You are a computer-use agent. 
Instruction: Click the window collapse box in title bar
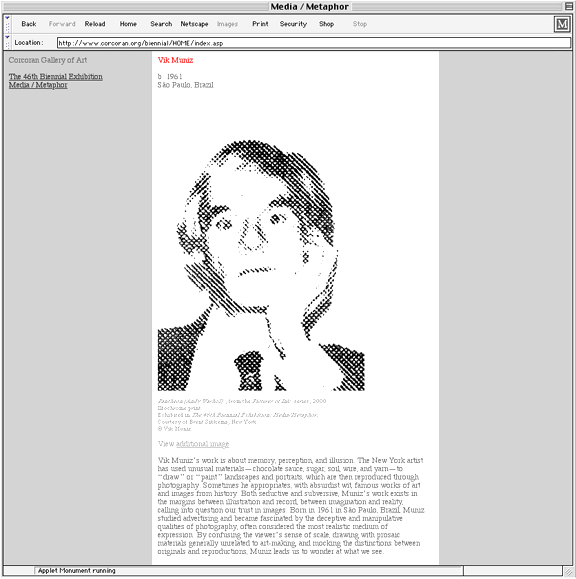point(569,6)
